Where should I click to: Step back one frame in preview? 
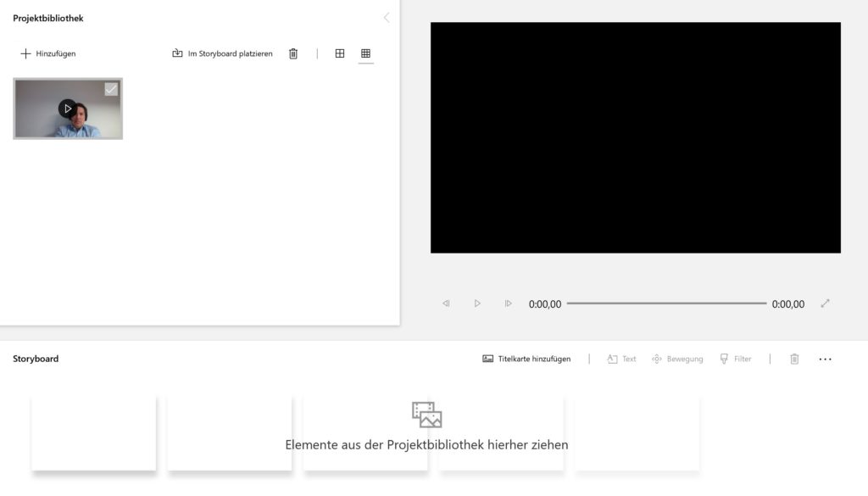(446, 304)
